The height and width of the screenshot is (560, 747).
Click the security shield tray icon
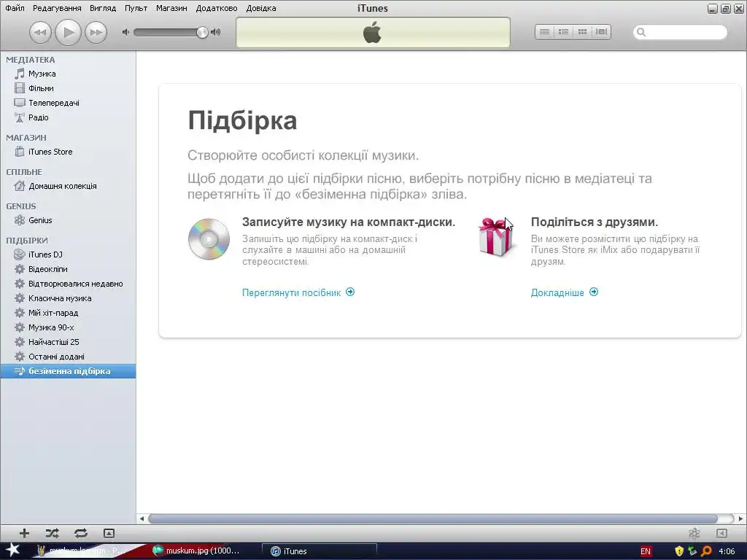point(679,551)
